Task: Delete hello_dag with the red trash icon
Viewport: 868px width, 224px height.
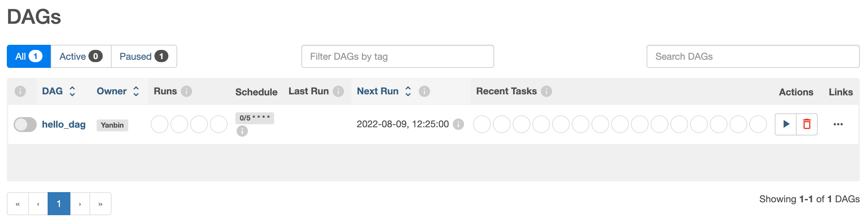Action: tap(806, 124)
